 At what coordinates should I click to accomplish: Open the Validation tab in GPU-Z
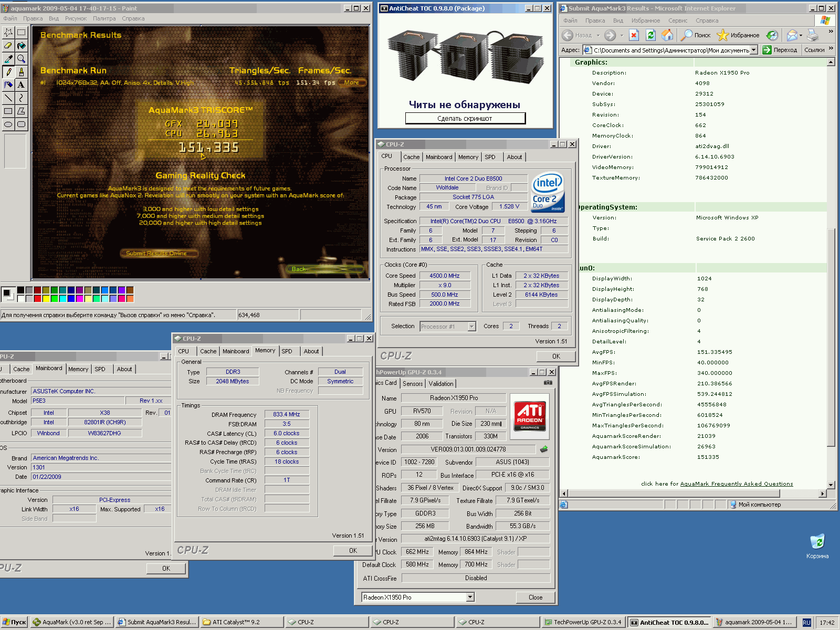[441, 384]
